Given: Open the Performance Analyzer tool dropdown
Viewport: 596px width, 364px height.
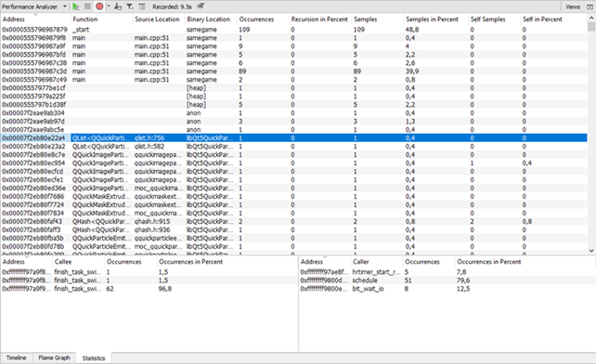Looking at the screenshot, I should coord(34,6).
